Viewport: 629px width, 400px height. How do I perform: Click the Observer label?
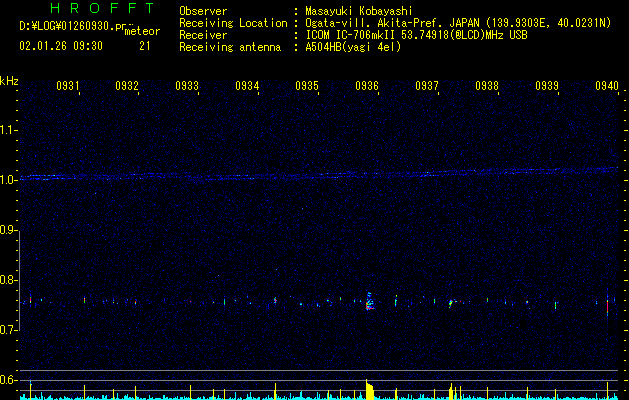pyautogui.click(x=203, y=11)
